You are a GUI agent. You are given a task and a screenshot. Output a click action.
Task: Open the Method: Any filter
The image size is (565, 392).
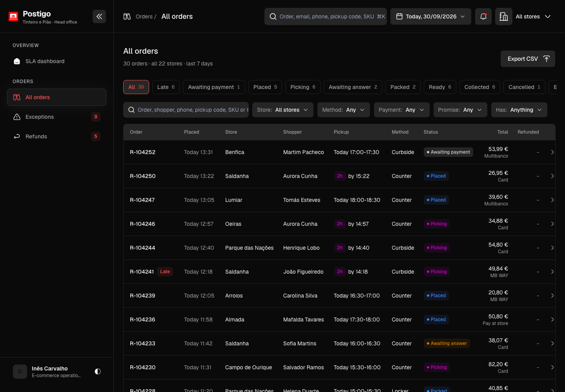[344, 110]
